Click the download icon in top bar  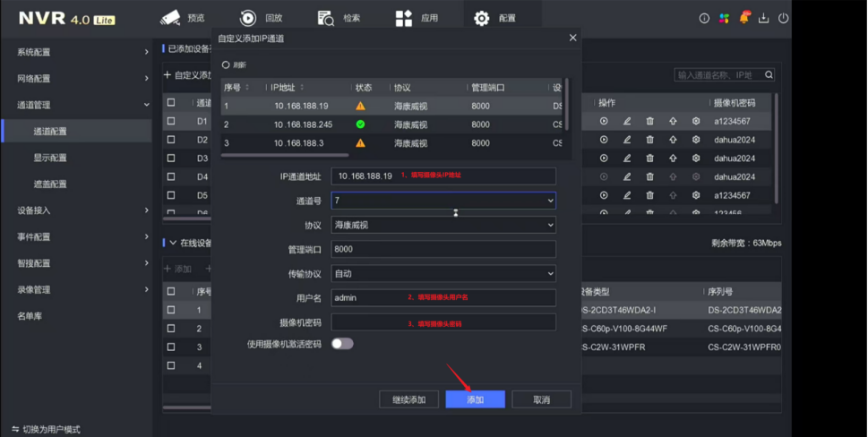coord(763,18)
